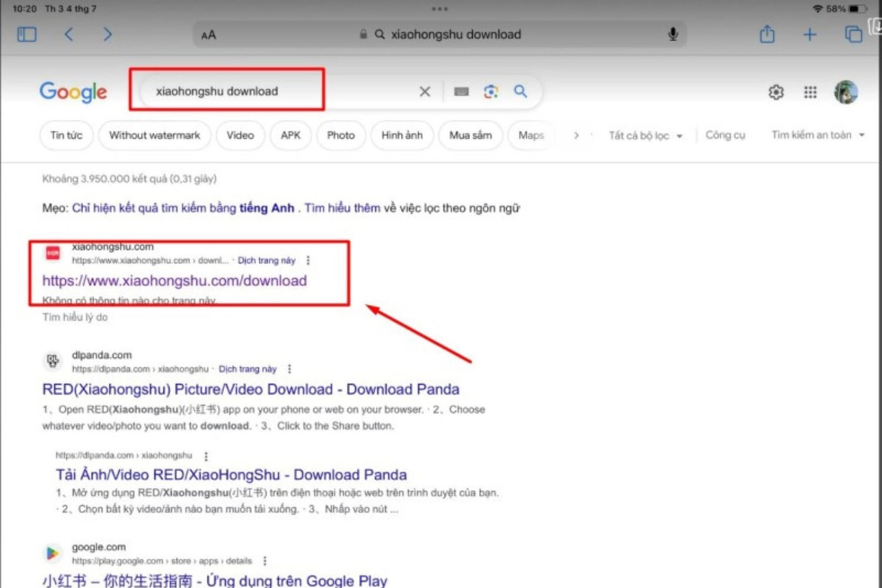Click the Google Play favicon beside google.com
This screenshot has width=882, height=588.
point(53,553)
